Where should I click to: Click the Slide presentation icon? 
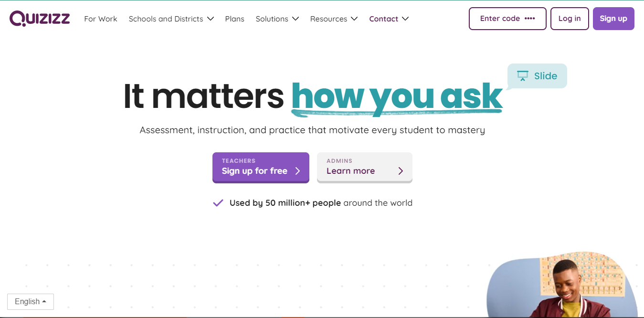click(x=522, y=75)
